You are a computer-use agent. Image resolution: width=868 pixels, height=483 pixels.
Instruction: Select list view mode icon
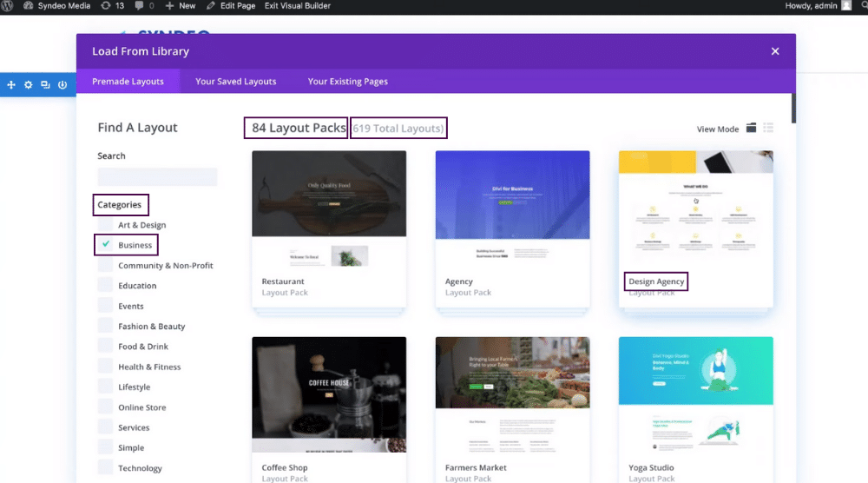(768, 128)
